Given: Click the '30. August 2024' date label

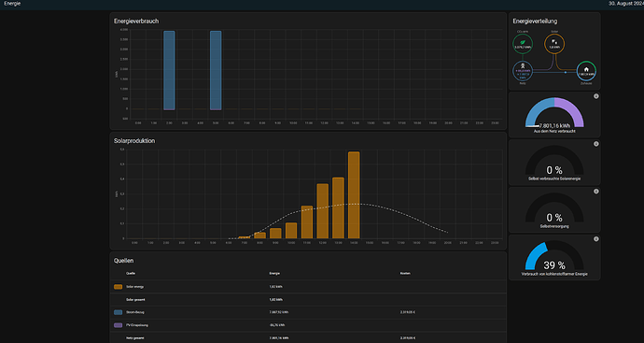Looking at the screenshot, I should point(626,4).
